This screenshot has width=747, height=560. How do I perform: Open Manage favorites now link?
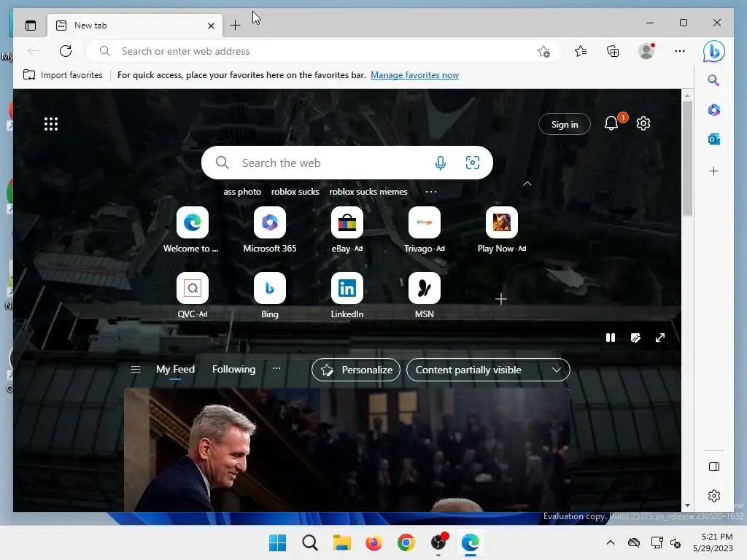(414, 75)
